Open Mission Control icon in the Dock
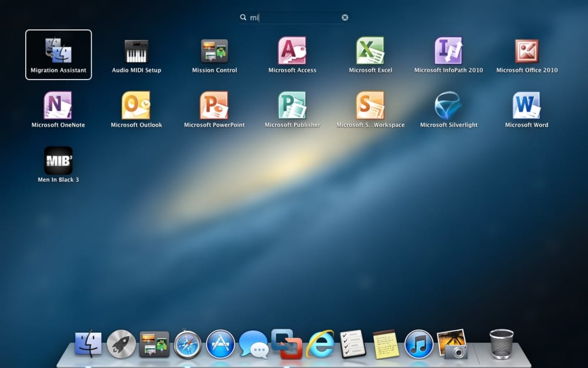Viewport: 588px width, 368px height. (x=154, y=344)
